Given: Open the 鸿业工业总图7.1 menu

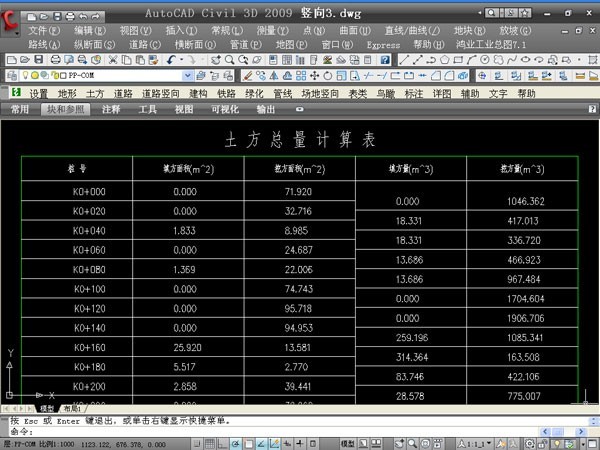Looking at the screenshot, I should 491,45.
